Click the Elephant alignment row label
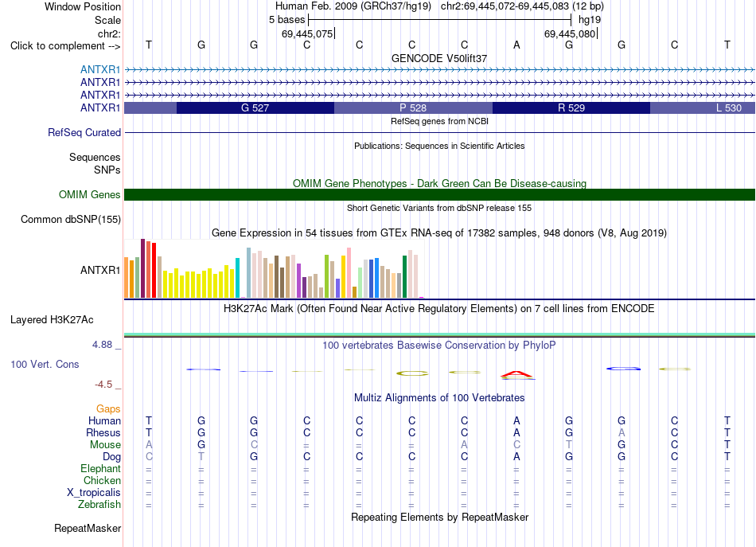 pos(100,468)
